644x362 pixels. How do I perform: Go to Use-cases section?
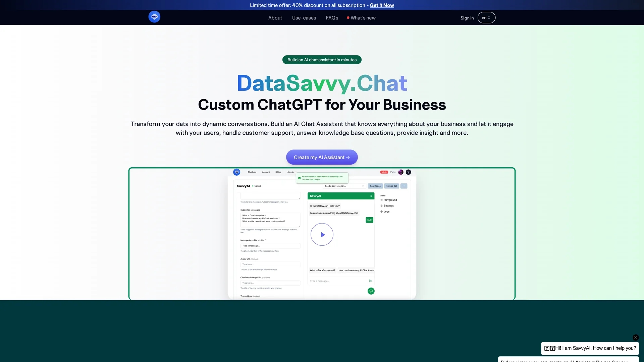click(304, 18)
